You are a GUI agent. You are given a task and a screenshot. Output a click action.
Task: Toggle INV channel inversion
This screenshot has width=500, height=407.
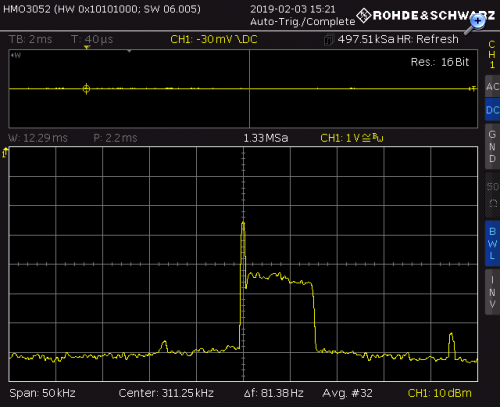492,292
